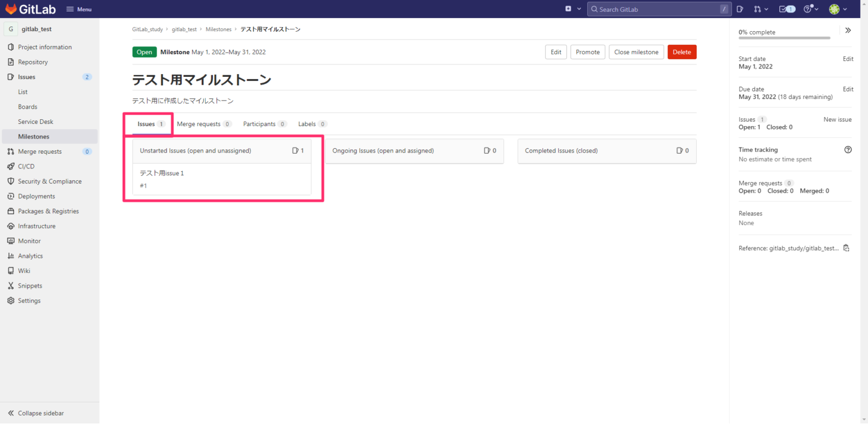Collapse the milestone details sidebar
Screen dimensions: 868x442
[848, 30]
